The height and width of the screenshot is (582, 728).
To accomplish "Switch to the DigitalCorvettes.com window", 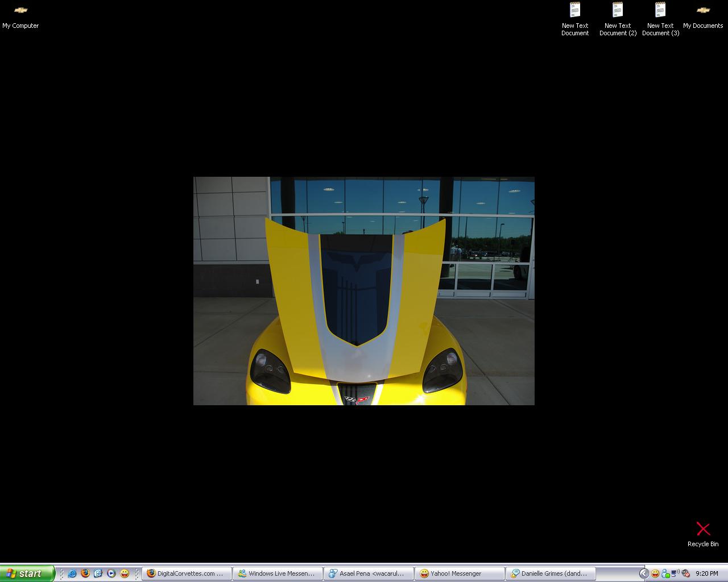I will 187,573.
